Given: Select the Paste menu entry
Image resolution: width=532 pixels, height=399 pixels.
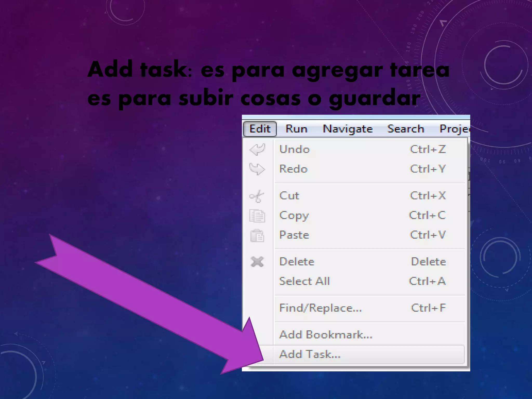Looking at the screenshot, I should pos(370,235).
